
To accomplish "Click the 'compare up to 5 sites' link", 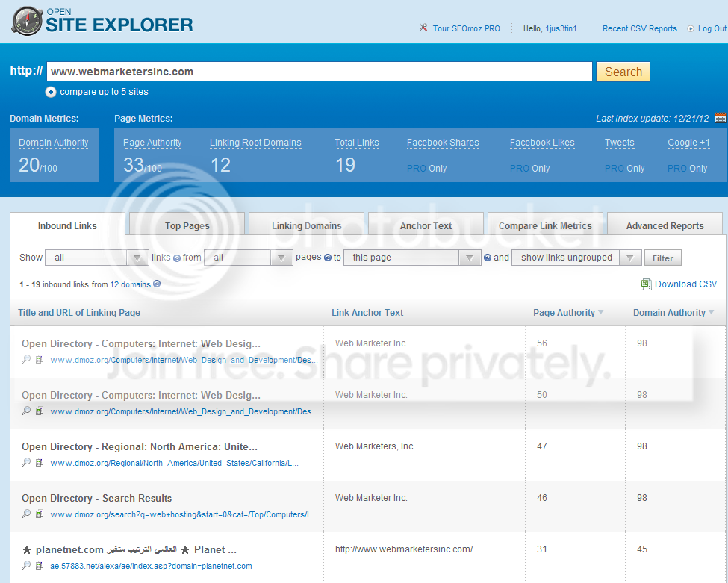I will click(104, 92).
